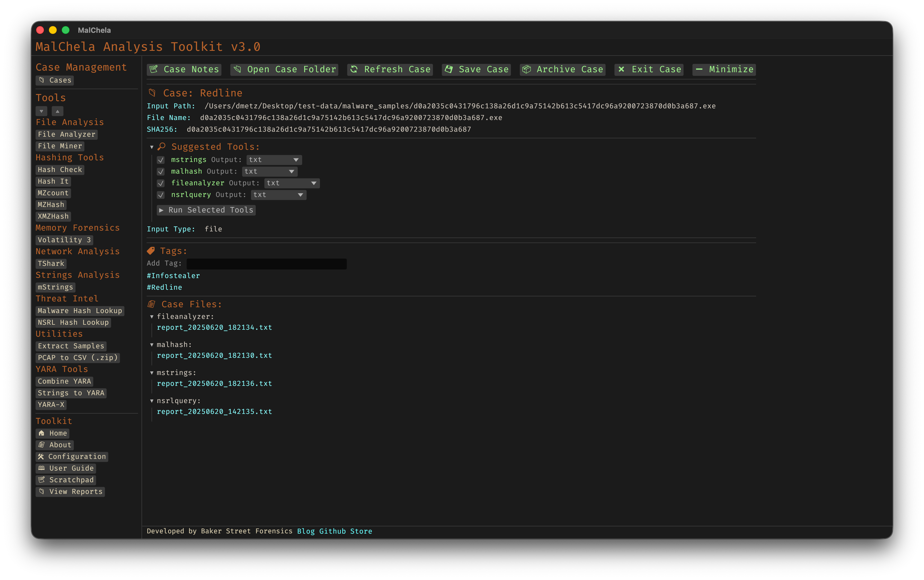
Task: Collapse the Suggested Tools section
Action: (x=152, y=147)
